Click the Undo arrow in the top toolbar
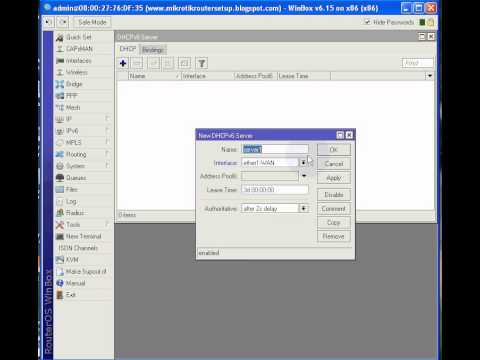The height and width of the screenshot is (360, 480). 49,22
